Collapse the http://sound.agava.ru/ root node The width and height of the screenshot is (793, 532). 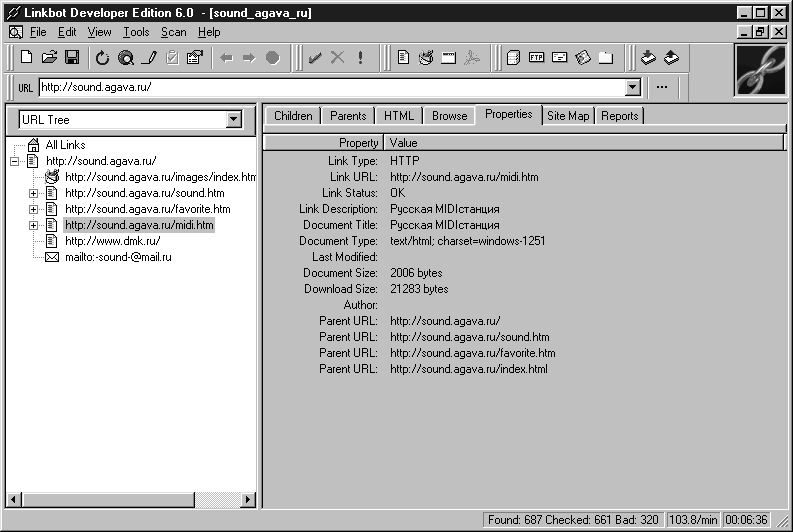click(x=15, y=161)
